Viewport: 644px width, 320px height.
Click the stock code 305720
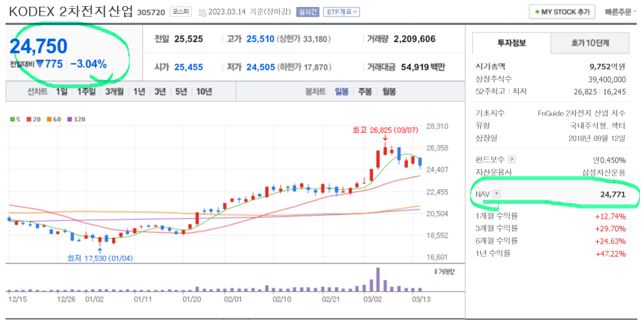pos(151,12)
